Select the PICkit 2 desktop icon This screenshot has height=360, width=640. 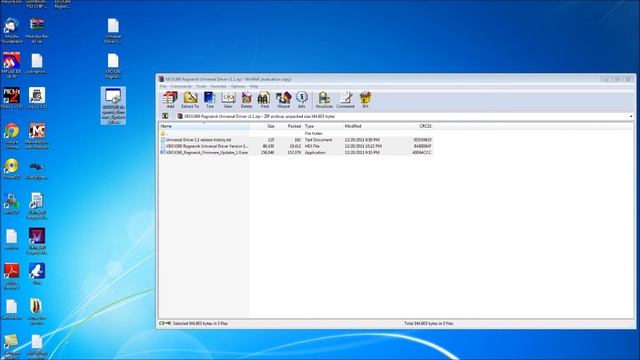click(x=11, y=98)
